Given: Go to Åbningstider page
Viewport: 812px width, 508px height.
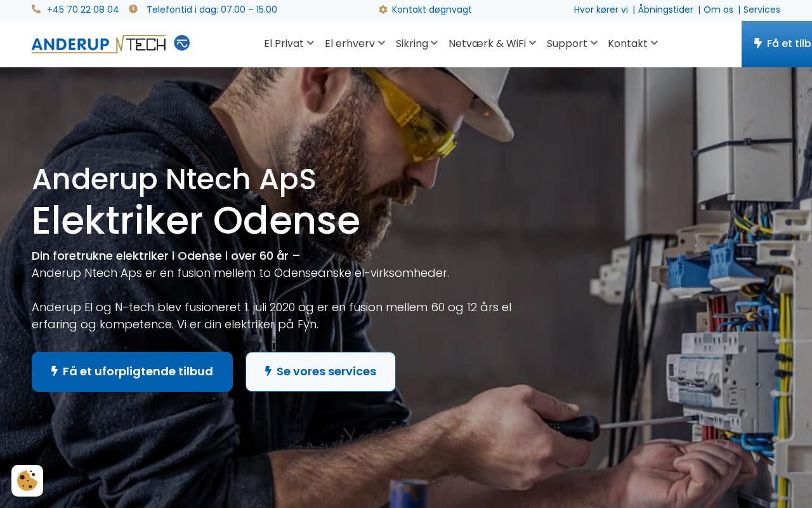Looking at the screenshot, I should tap(665, 10).
